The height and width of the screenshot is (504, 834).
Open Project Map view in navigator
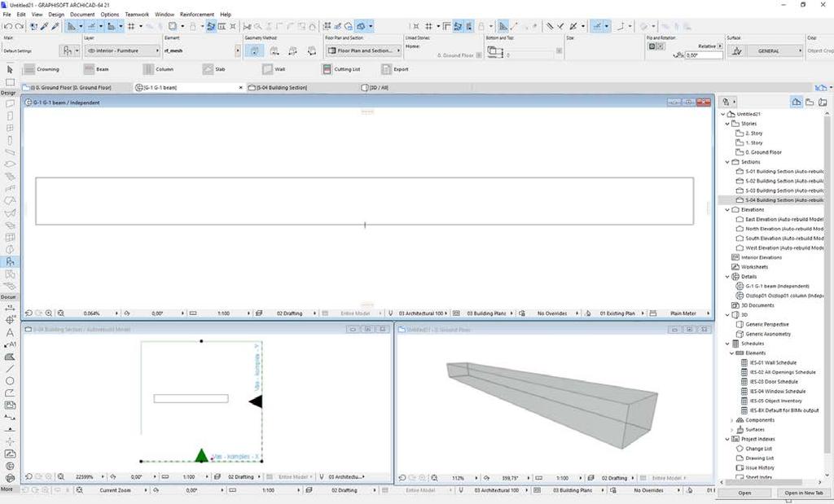[x=797, y=102]
